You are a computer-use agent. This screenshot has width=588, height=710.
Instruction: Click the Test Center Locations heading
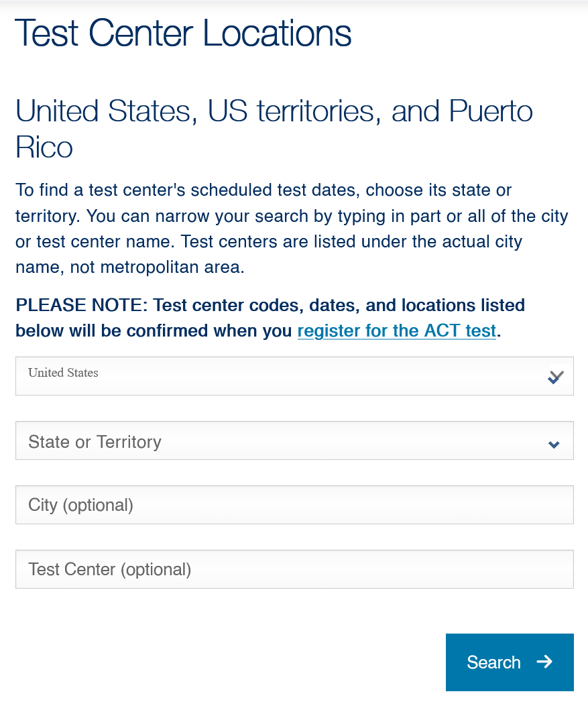point(184,34)
